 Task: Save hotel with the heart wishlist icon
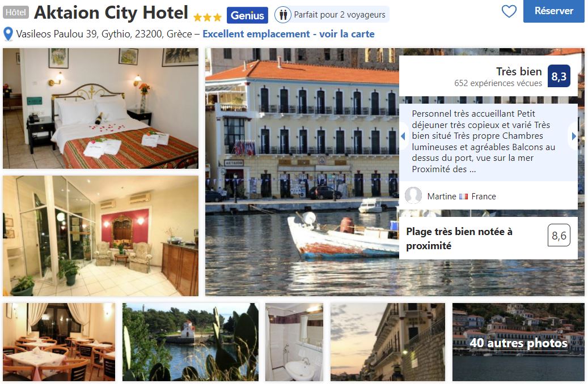point(509,12)
